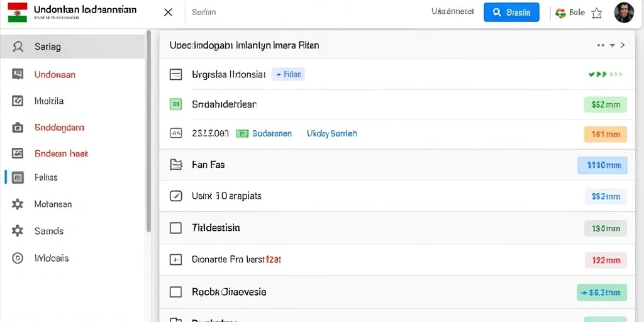This screenshot has width=644, height=322.
Task: Open Sndean haek in the sidebar
Action: [62, 153]
